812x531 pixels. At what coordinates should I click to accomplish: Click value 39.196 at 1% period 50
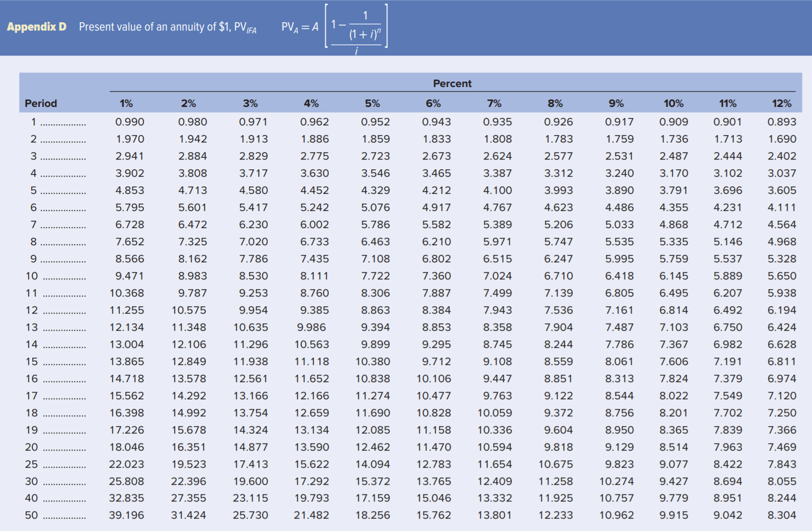pos(126,515)
